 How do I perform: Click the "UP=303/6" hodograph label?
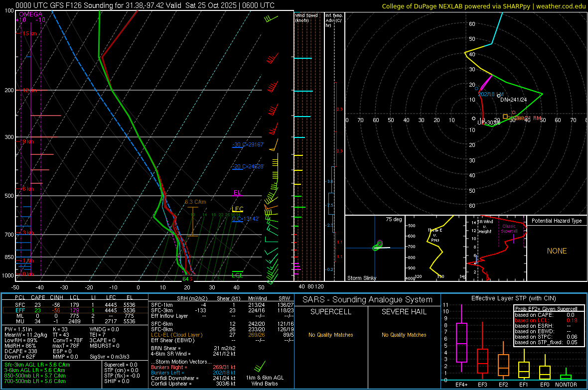(489, 123)
